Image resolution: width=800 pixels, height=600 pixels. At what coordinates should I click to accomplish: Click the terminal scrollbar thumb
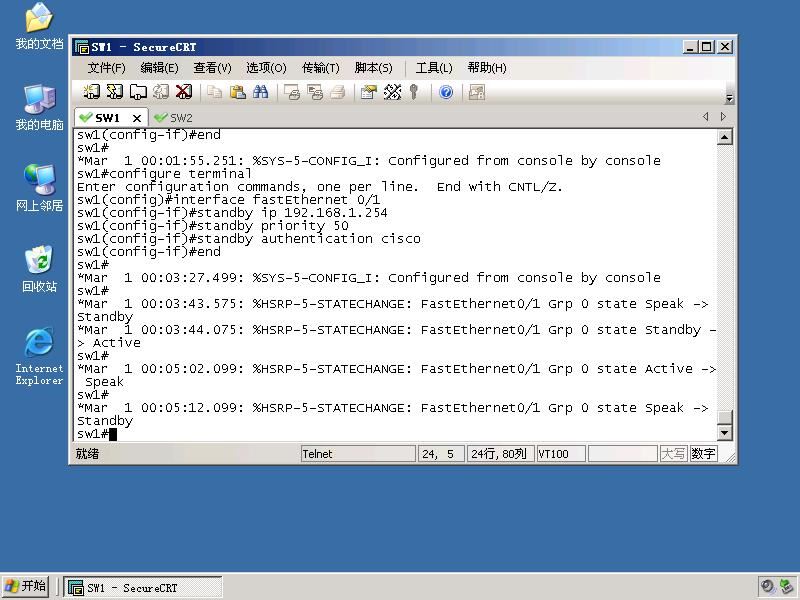coord(724,417)
